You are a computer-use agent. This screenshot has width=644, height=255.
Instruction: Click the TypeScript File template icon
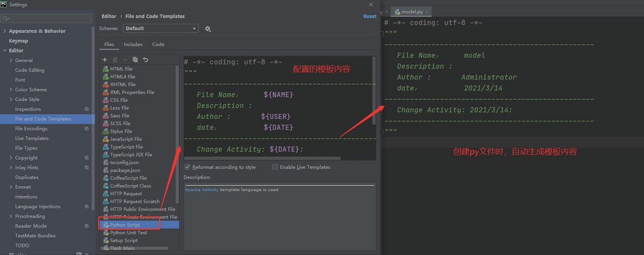pos(106,147)
